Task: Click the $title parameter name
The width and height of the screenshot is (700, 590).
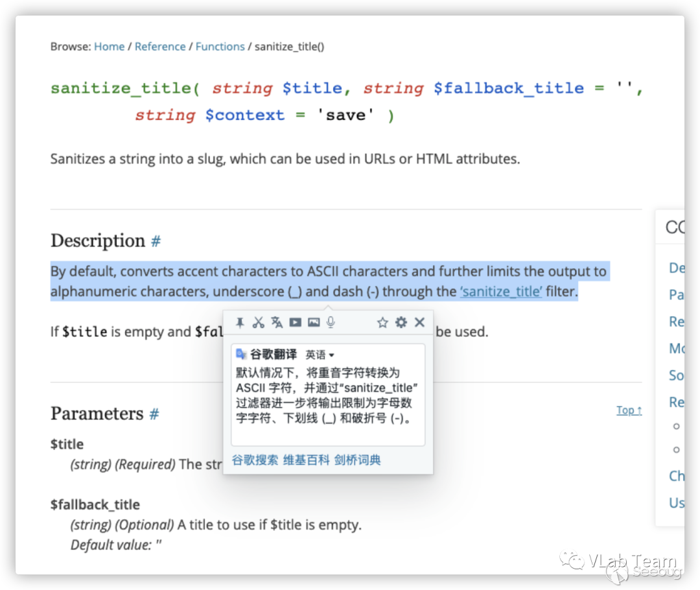Action: pyautogui.click(x=67, y=444)
